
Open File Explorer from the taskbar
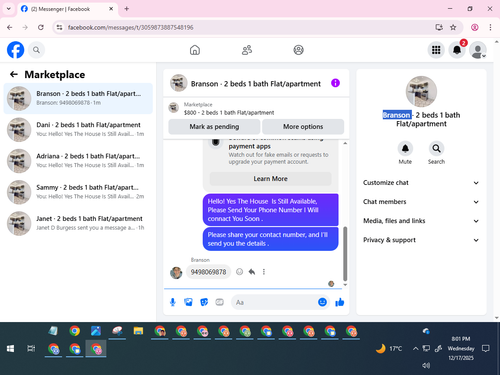point(138,331)
